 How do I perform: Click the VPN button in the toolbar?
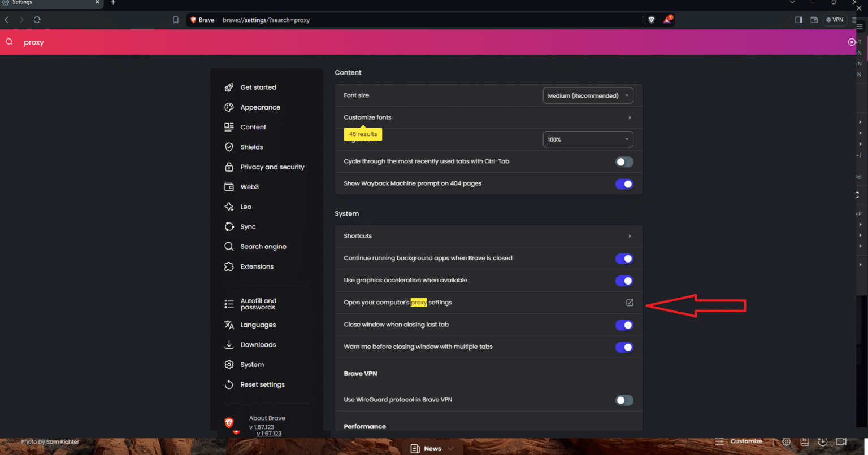835,19
